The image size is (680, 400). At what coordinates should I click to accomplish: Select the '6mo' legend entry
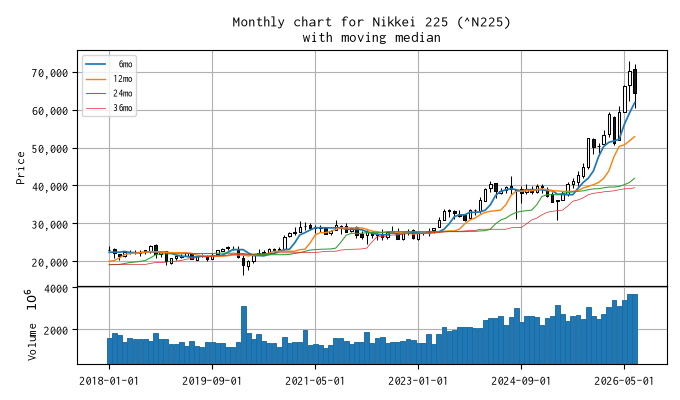click(x=109, y=64)
